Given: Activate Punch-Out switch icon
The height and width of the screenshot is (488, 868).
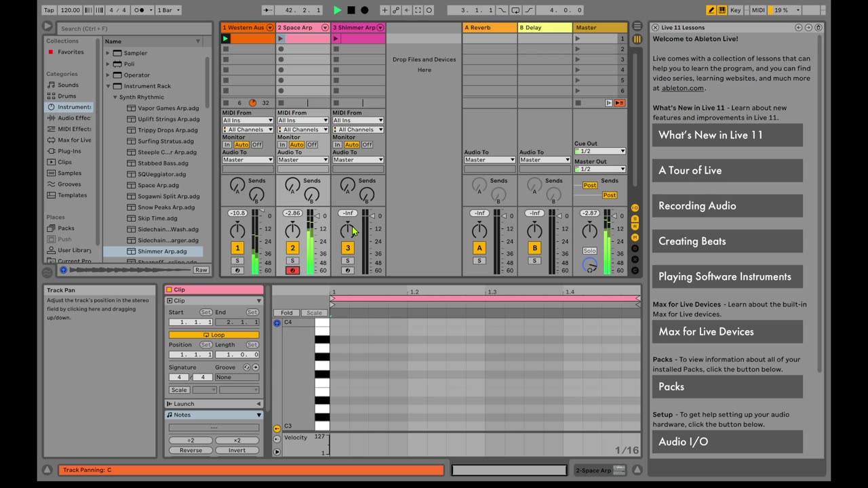Looking at the screenshot, I should click(x=528, y=10).
